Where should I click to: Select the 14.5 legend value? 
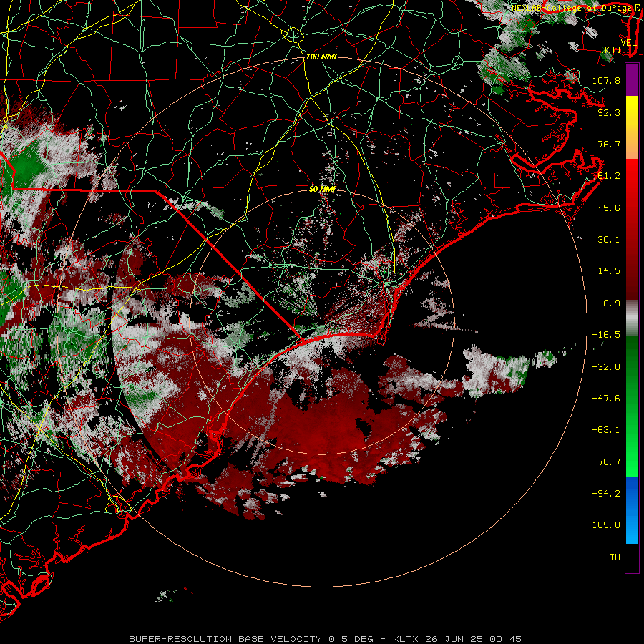609,271
